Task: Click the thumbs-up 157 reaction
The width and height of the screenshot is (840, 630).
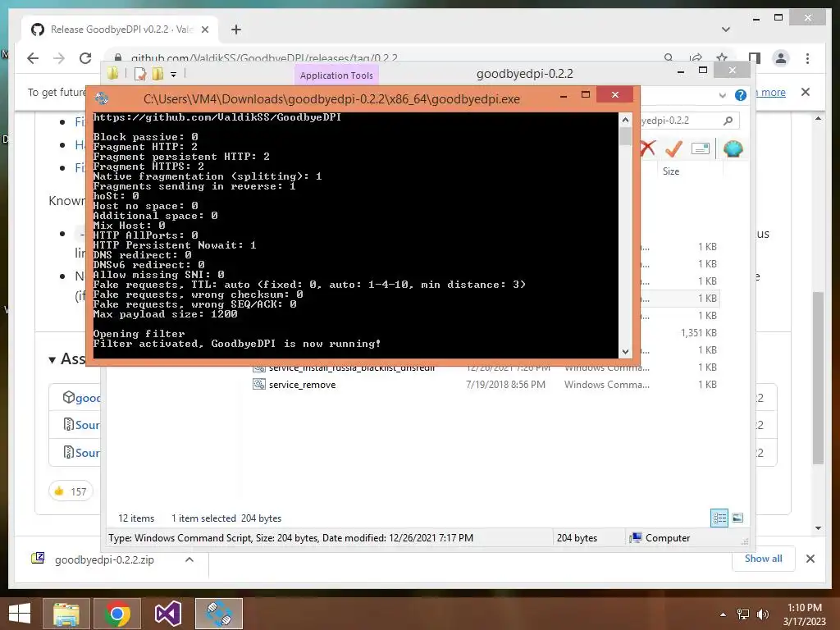Action: [71, 491]
